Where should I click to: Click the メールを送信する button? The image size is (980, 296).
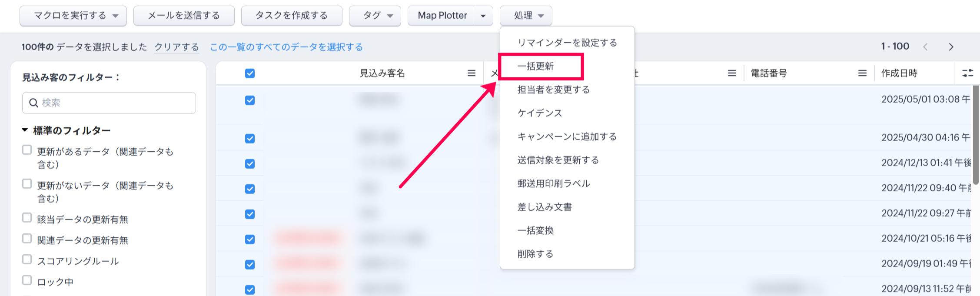184,16
